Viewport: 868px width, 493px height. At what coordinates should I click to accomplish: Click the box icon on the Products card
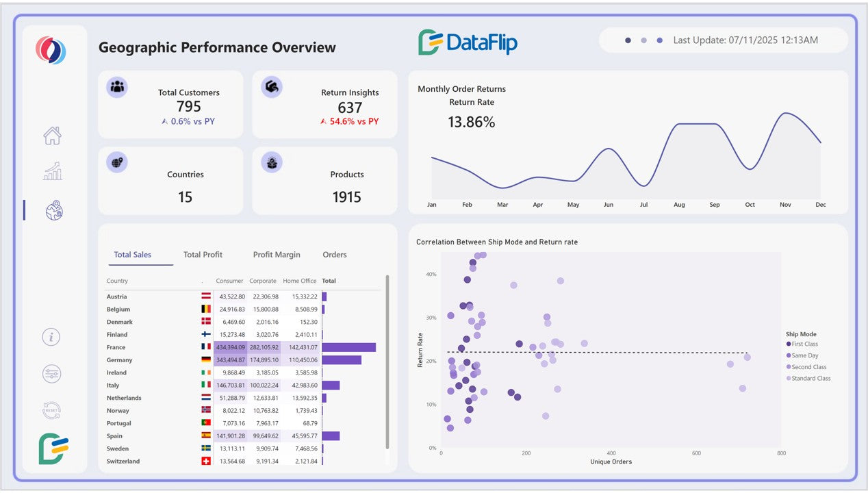coord(271,162)
